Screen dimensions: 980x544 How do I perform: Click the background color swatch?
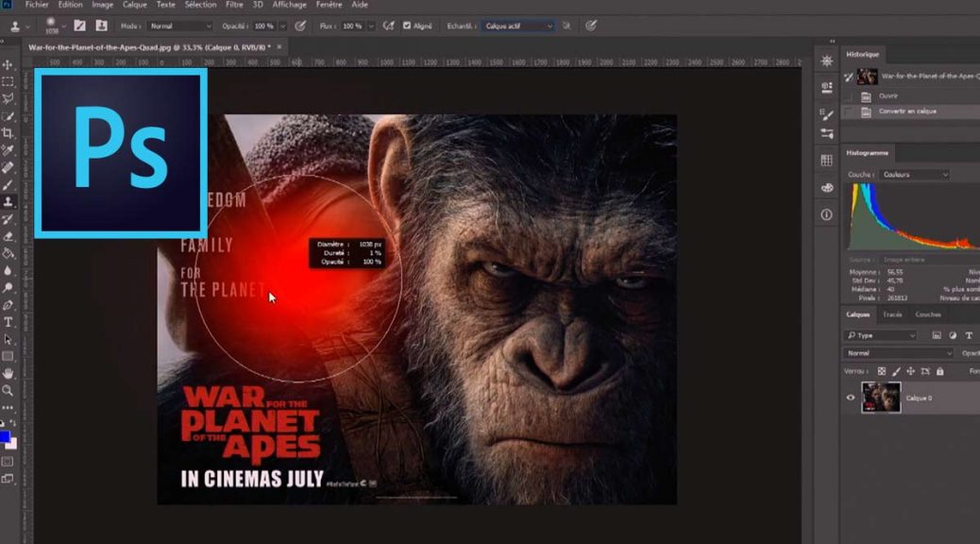coord(12,444)
